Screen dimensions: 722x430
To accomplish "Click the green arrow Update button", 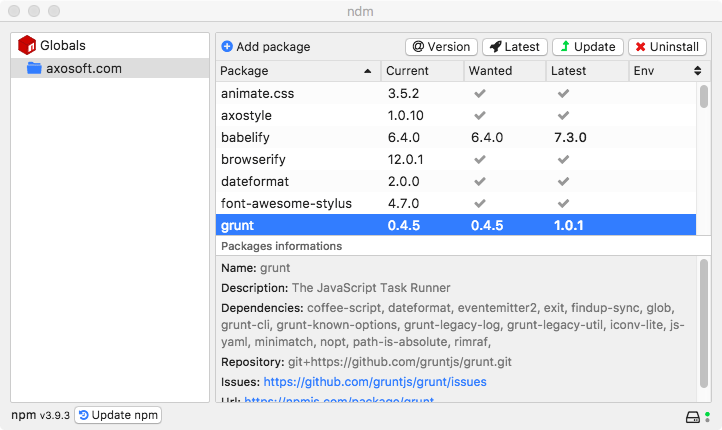I will click(x=588, y=46).
